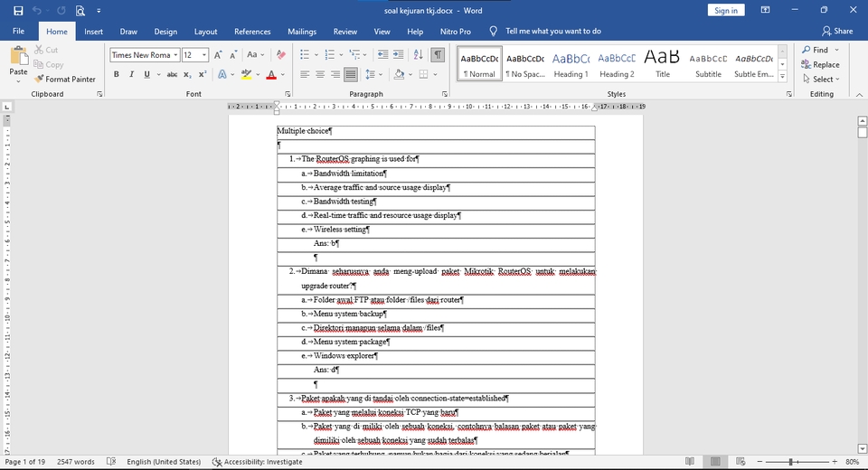This screenshot has height=470, width=868.
Task: Switch to Read Mode view icon
Action: (x=690, y=462)
